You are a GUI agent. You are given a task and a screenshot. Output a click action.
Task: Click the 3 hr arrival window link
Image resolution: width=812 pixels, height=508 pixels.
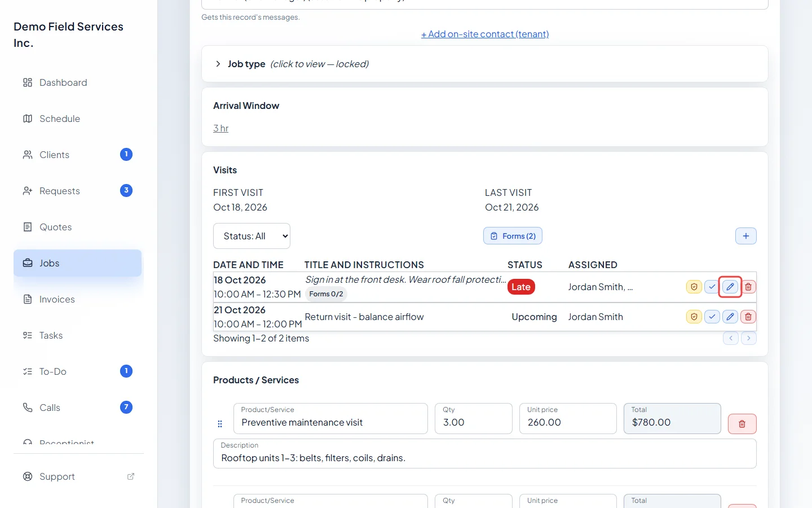point(220,128)
